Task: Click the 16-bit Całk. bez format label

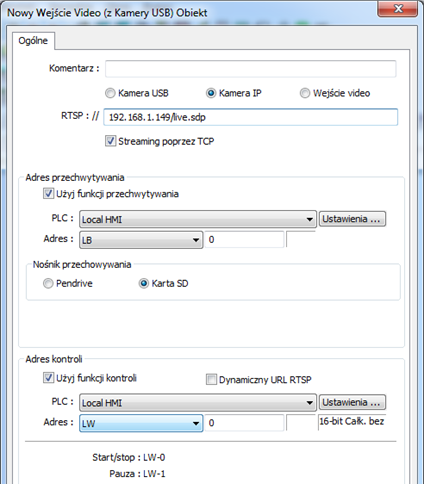Action: [352, 421]
